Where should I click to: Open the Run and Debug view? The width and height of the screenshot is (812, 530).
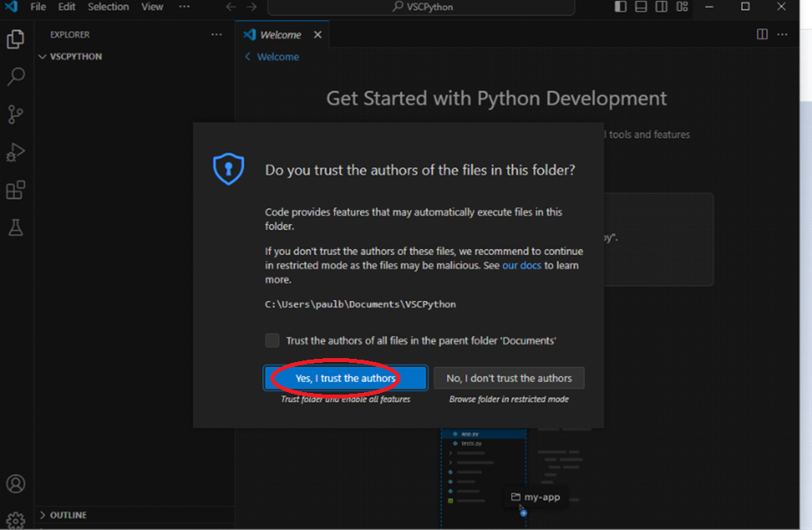pos(16,152)
